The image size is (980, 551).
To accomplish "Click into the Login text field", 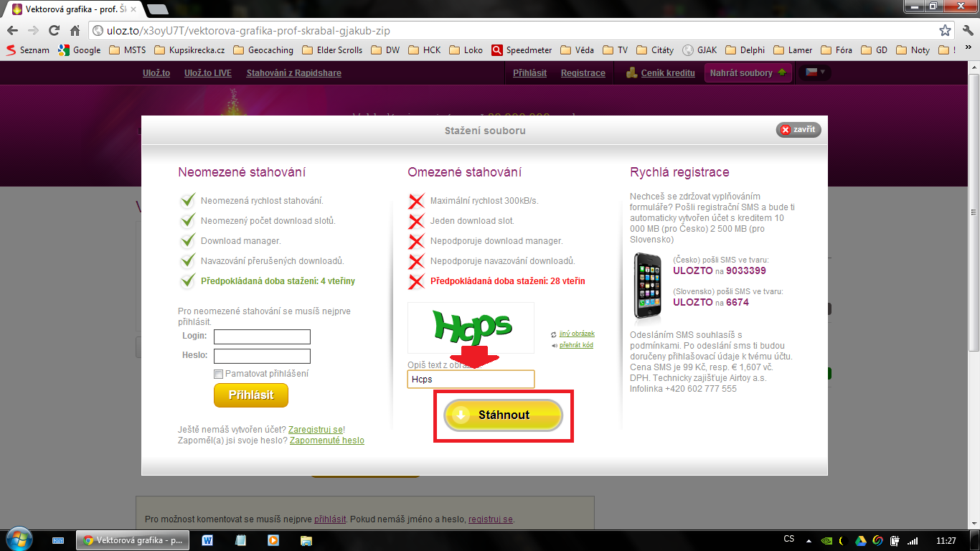I will (x=262, y=337).
